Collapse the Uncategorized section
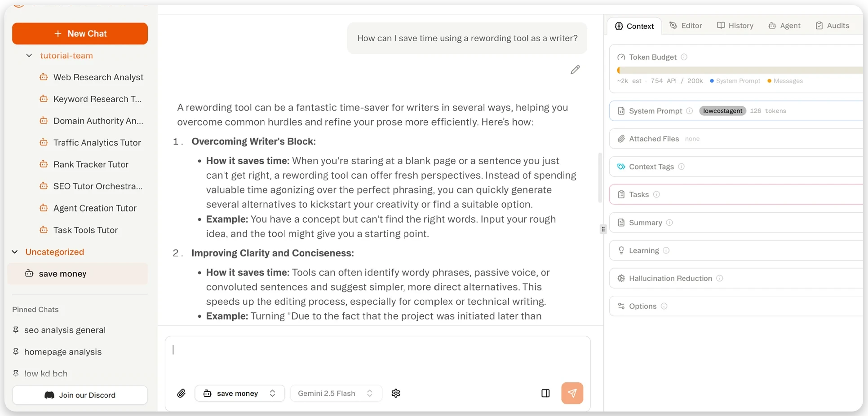The height and width of the screenshot is (416, 868). (14, 252)
